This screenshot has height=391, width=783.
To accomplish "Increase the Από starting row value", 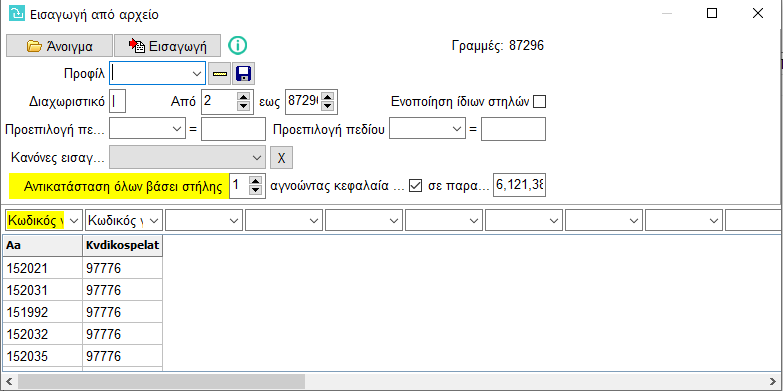I will click(x=243, y=97).
